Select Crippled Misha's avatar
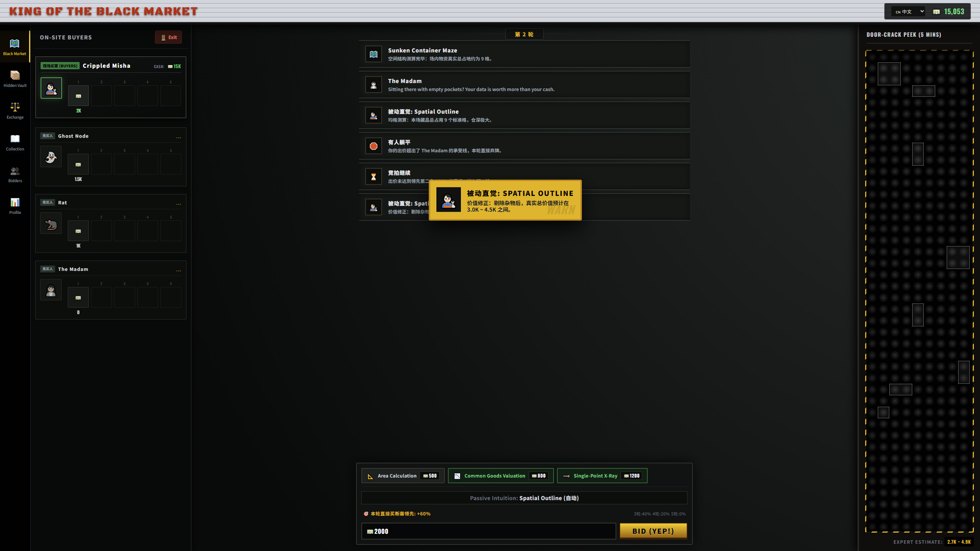The image size is (980, 551). [51, 88]
